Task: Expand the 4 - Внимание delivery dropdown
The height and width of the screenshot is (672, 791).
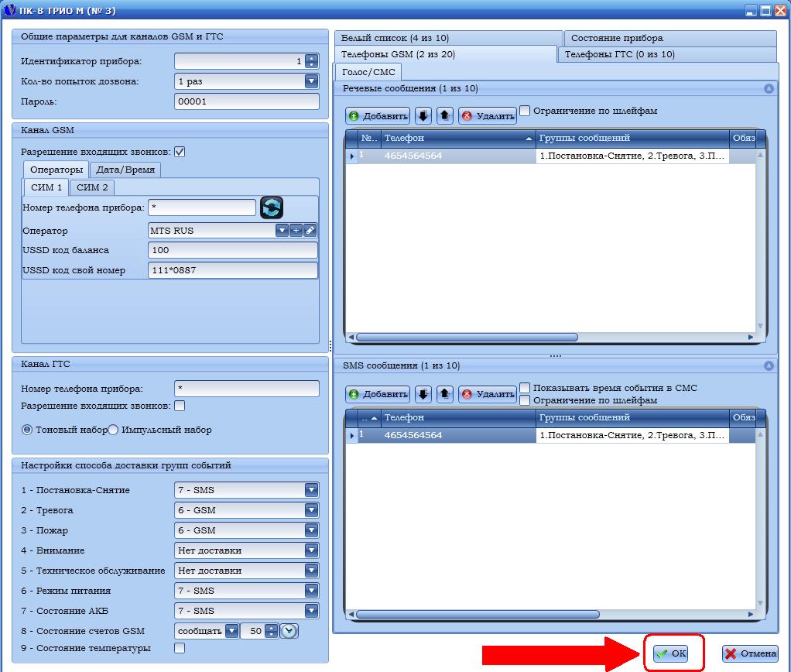Action: click(x=311, y=550)
